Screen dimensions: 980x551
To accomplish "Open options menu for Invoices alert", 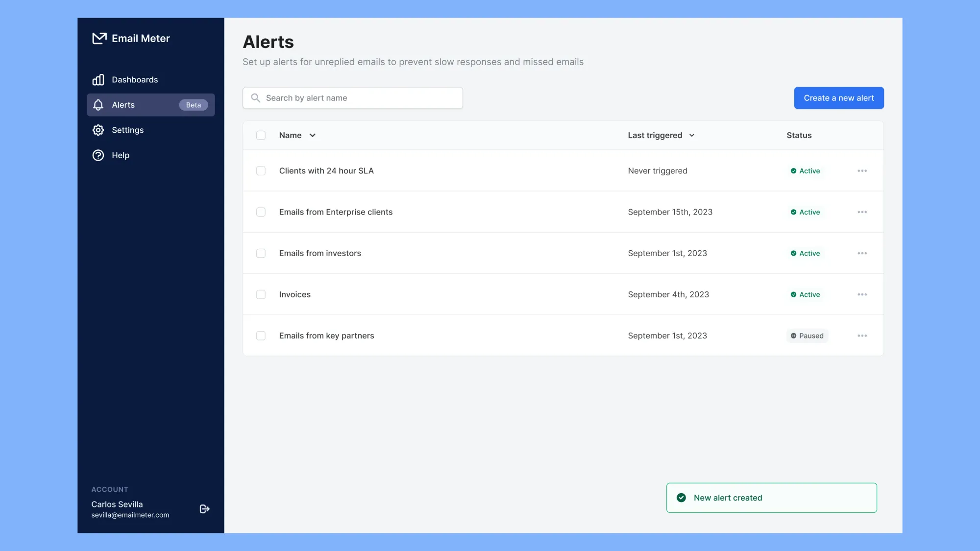I will tap(862, 294).
